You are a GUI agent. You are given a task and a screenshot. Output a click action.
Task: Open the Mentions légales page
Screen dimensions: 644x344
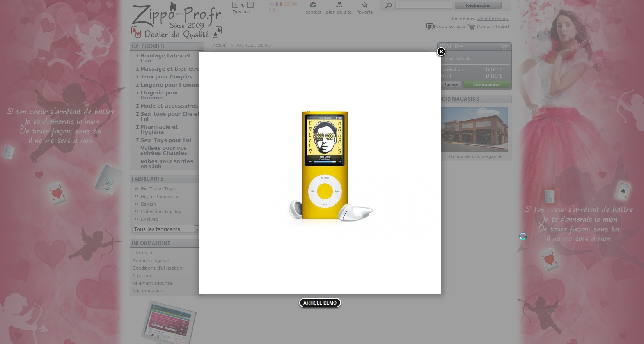click(x=151, y=261)
